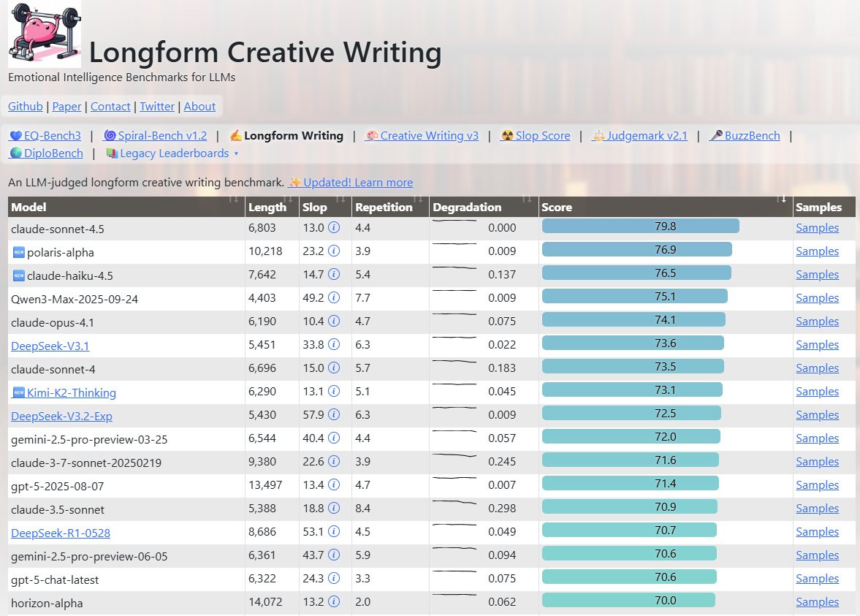Open slop info icon for gpt-5-chat-latest
Image resolution: width=860 pixels, height=616 pixels.
(334, 578)
